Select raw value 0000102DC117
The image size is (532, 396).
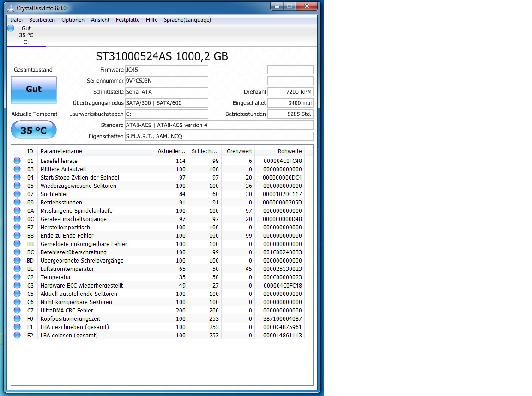282,194
